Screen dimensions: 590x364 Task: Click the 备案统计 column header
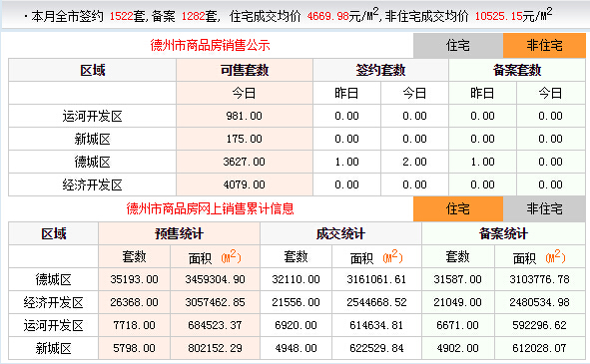503,233
